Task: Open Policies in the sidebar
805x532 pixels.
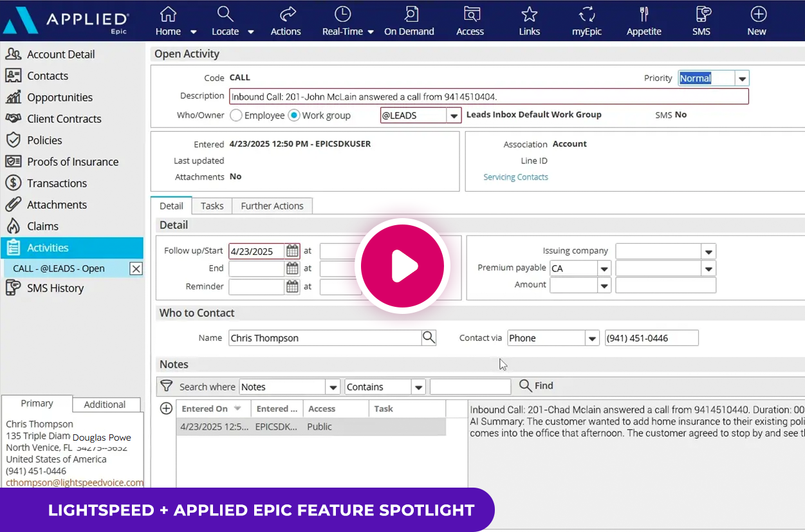Action: coord(44,140)
